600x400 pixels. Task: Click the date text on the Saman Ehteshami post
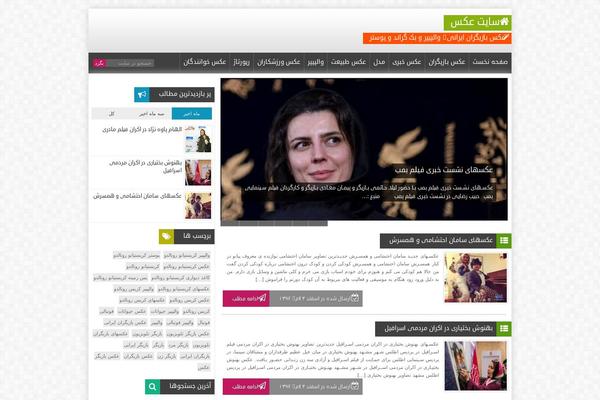(315, 299)
